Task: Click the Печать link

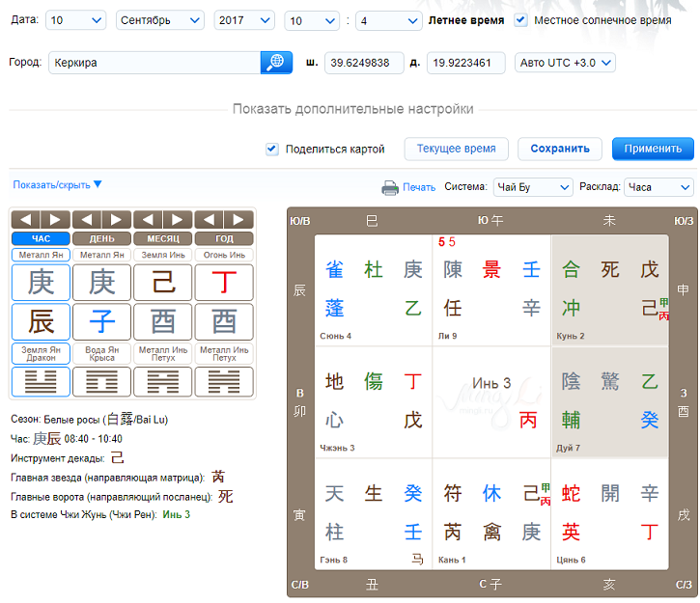Action: (419, 187)
